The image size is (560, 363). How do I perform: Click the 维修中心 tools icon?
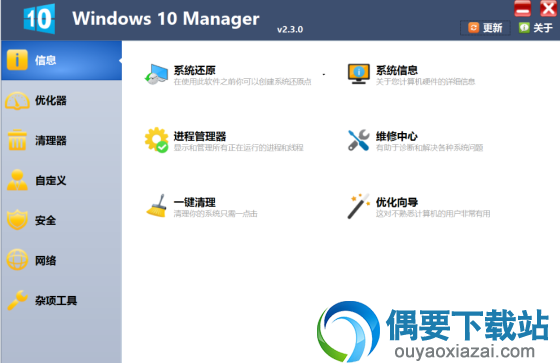click(x=359, y=140)
